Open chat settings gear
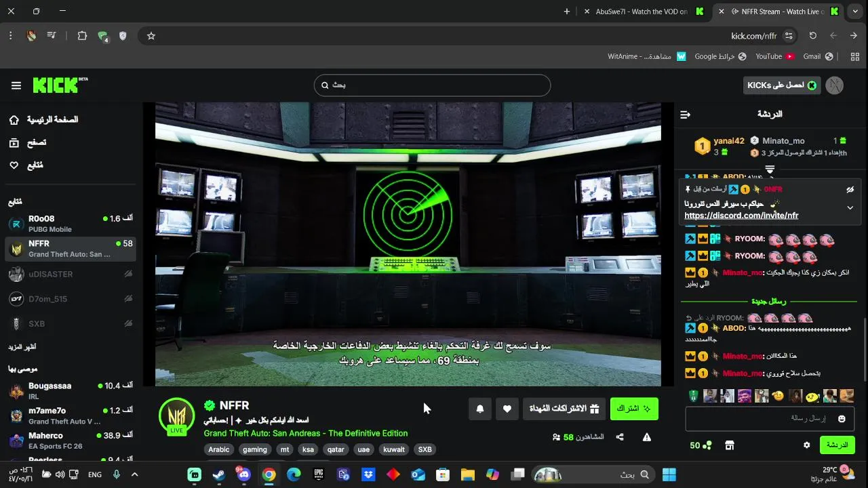Screen dimensions: 868x488 point(806,445)
